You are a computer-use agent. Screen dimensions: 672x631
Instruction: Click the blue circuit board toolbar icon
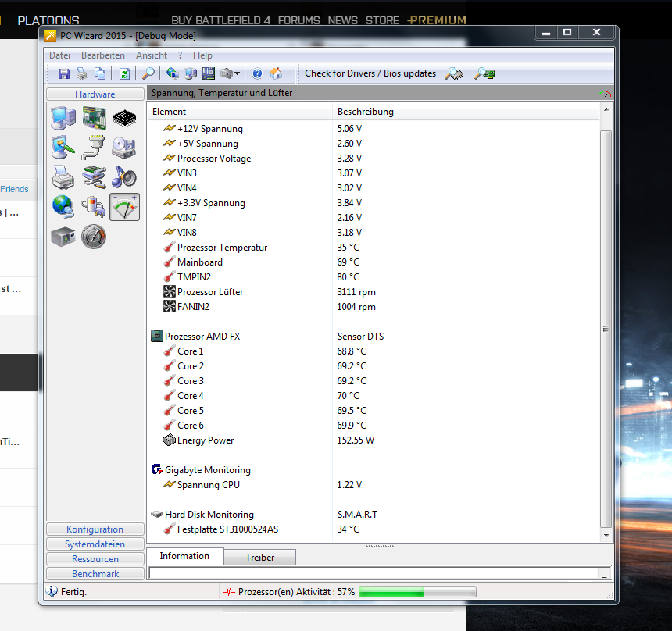pyautogui.click(x=209, y=73)
